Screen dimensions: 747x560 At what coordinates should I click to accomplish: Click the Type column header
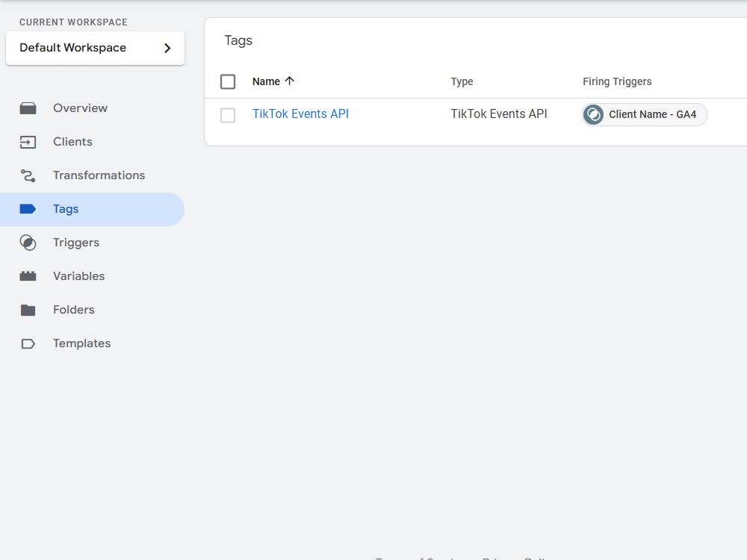[x=462, y=81]
